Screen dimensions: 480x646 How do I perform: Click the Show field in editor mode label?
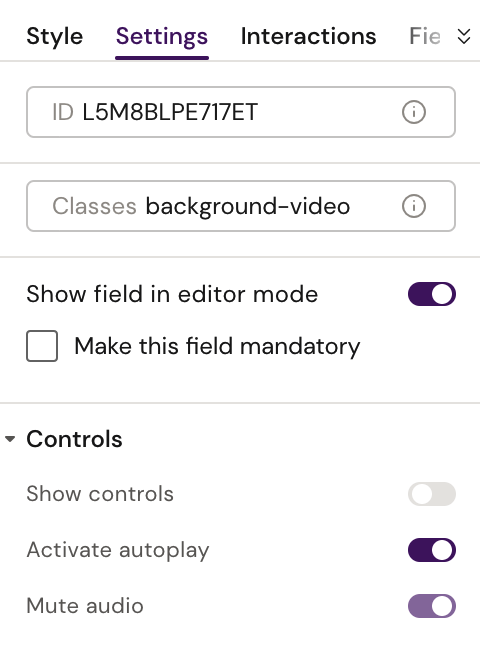click(x=172, y=294)
